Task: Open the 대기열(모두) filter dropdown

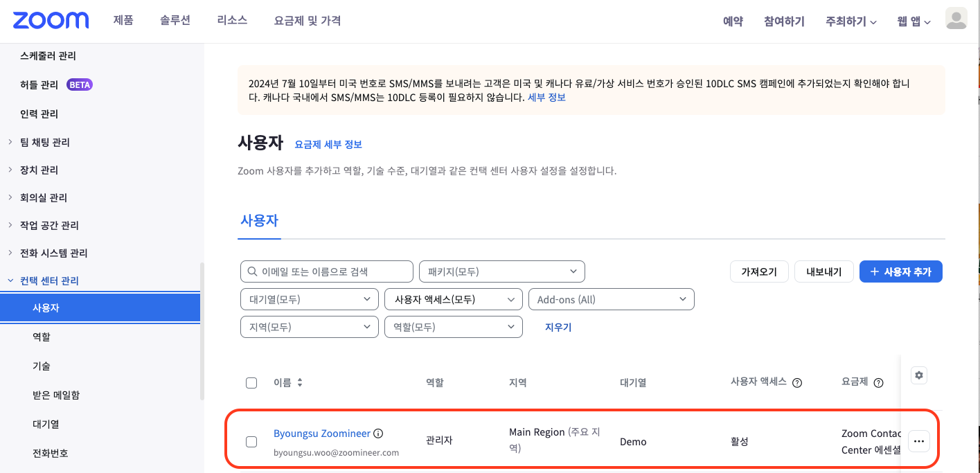Action: point(310,299)
